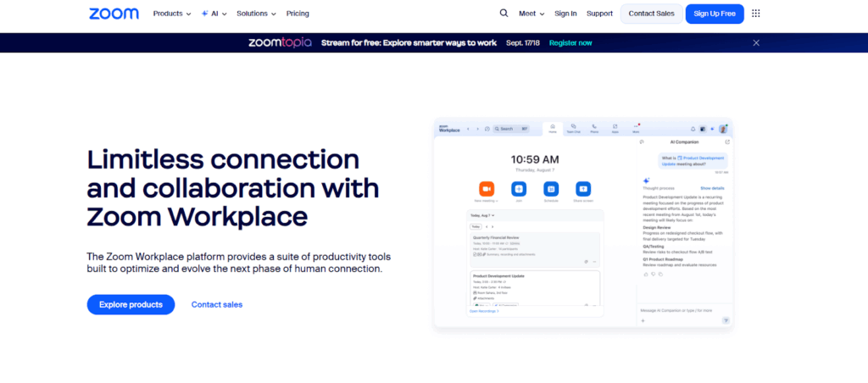
Task: Click Register now in the banner
Action: point(570,42)
